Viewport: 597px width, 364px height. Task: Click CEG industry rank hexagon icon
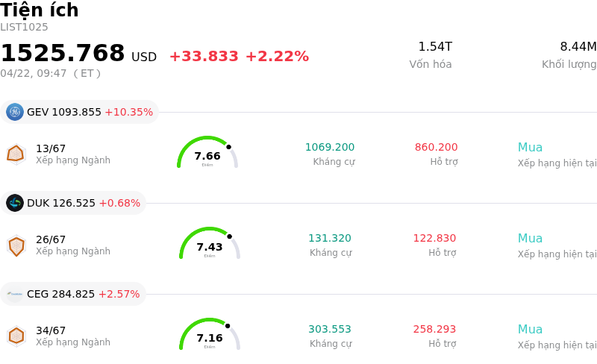(16, 336)
